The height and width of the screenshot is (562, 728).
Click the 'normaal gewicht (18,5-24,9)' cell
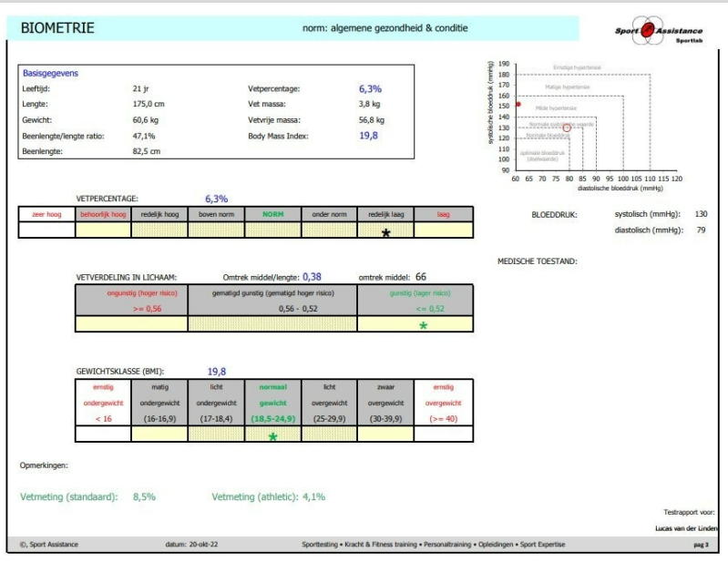273,403
